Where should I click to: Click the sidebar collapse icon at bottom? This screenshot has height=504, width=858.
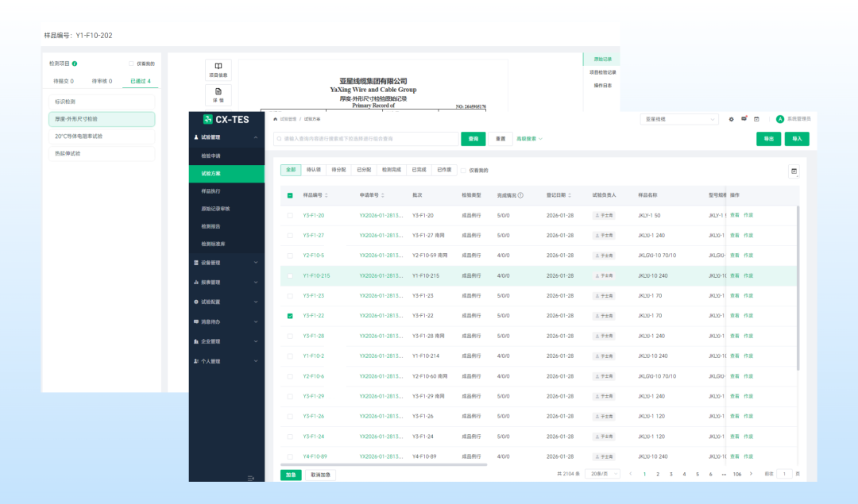251,478
